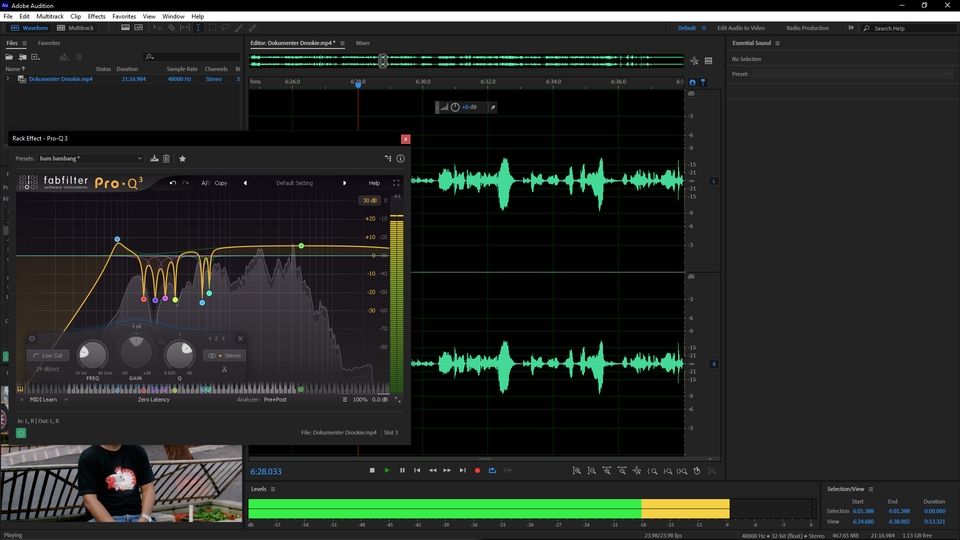Click Zoom to Selection icon
960x540 pixels.
(x=682, y=471)
